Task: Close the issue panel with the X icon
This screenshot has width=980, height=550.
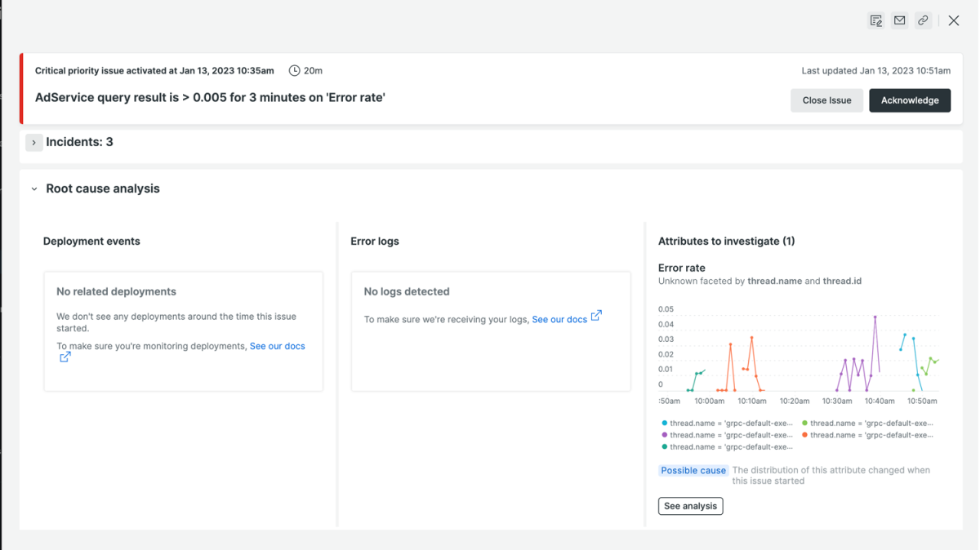Action: 954,20
